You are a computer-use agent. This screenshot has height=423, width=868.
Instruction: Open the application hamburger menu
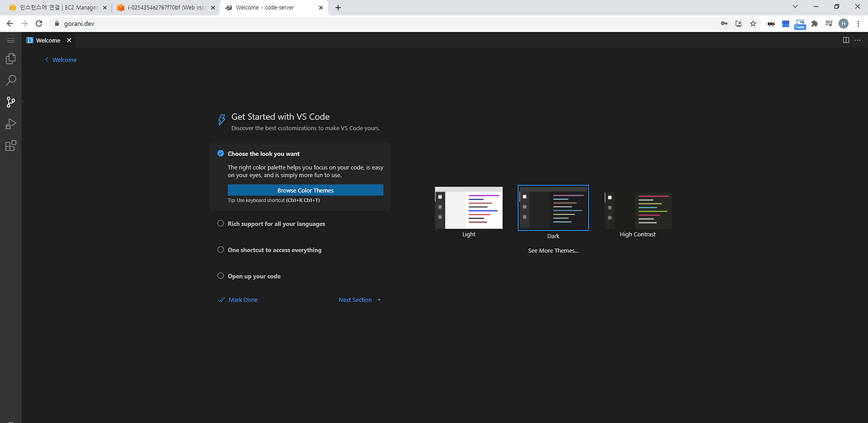(x=10, y=39)
